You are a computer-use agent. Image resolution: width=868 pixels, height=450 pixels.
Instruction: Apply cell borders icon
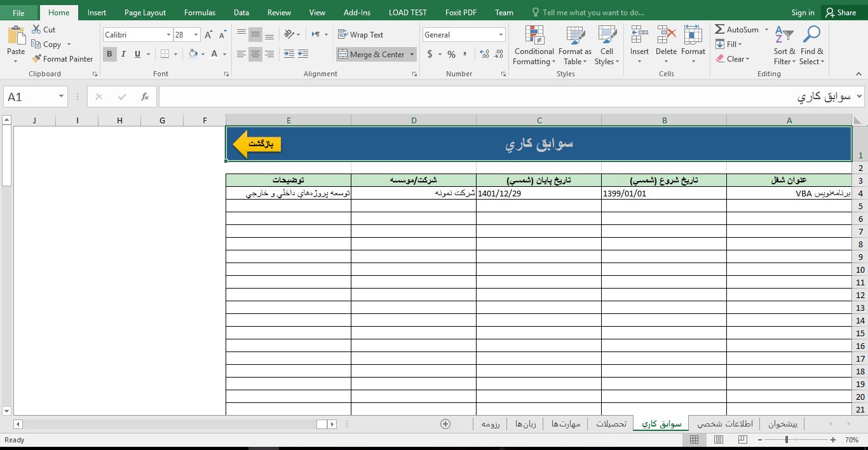point(165,54)
